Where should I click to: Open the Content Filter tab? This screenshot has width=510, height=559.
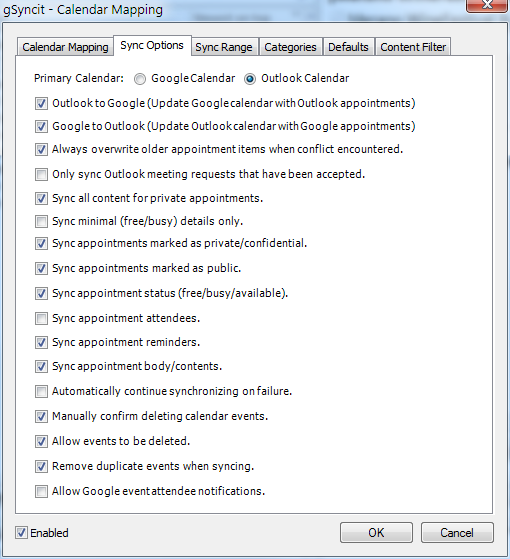(x=413, y=47)
